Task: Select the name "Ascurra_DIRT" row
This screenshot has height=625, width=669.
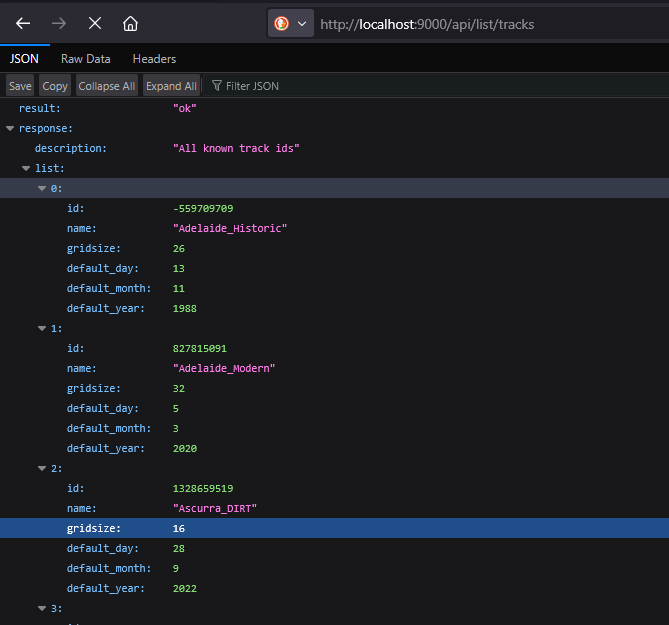Action: tap(334, 509)
